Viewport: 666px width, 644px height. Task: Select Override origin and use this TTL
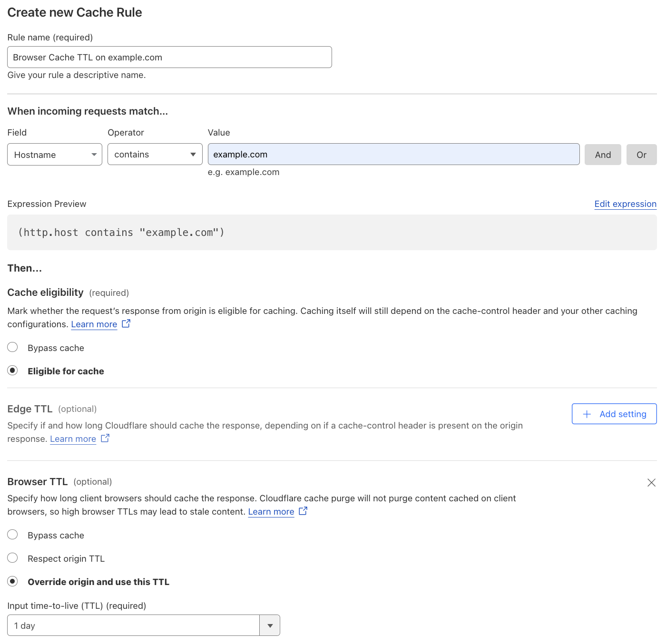point(12,581)
